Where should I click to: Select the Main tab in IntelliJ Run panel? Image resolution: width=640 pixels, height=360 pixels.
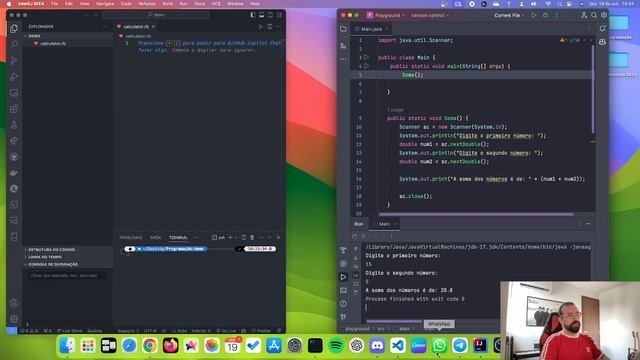point(384,224)
